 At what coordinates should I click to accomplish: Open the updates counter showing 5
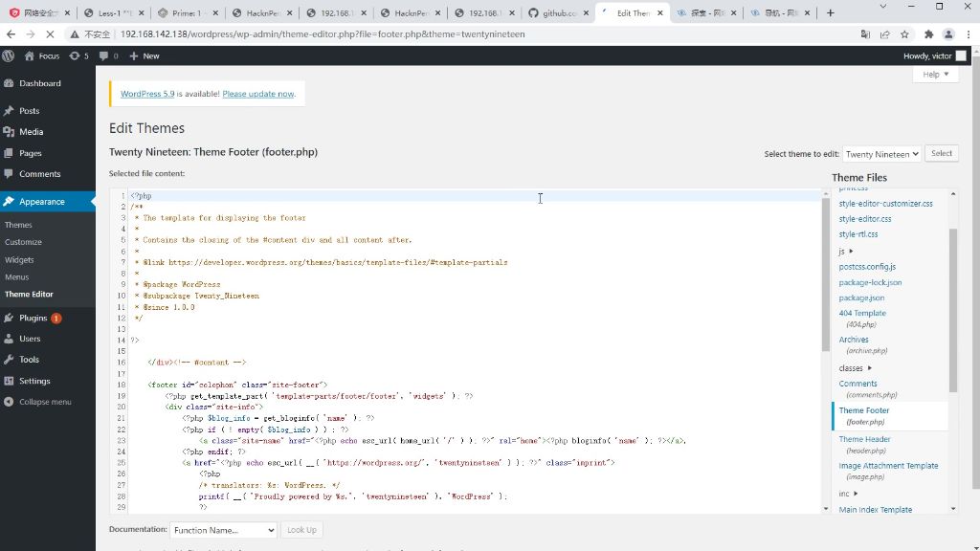78,55
